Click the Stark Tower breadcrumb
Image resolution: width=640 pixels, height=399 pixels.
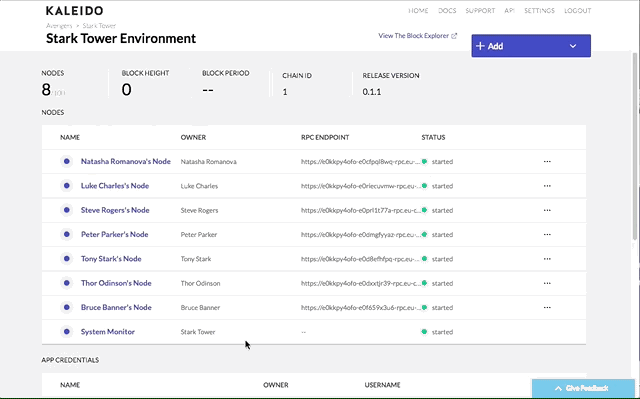(99, 26)
